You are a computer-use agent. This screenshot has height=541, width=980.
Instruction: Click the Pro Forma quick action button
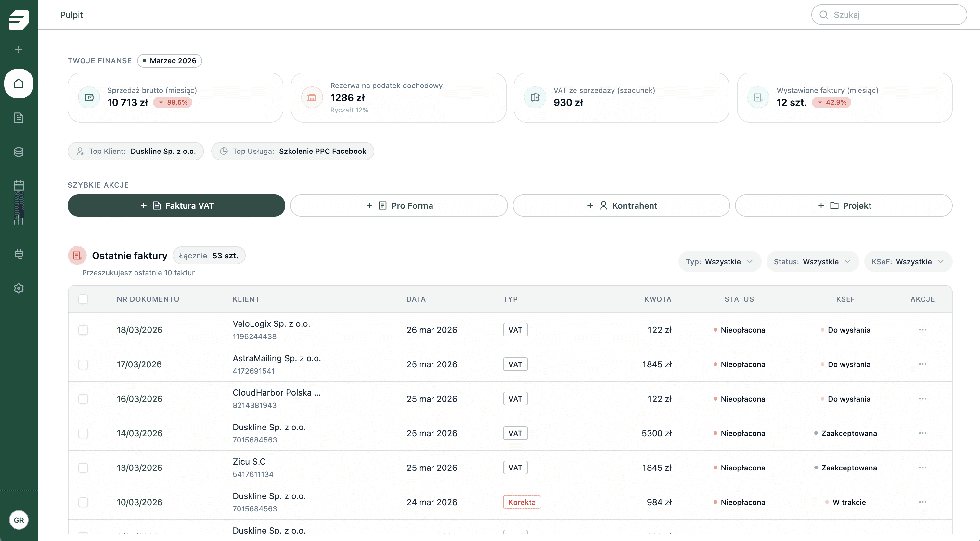point(399,205)
